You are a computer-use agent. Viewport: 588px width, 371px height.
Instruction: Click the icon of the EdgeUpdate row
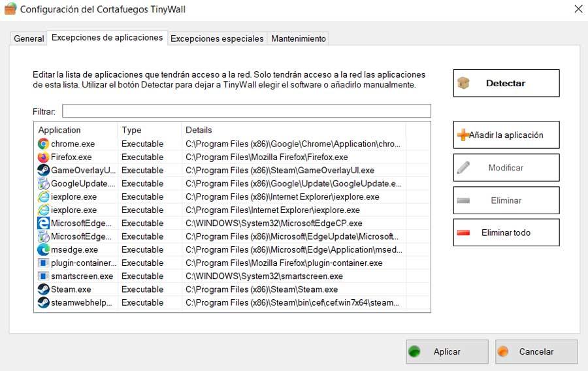click(44, 236)
